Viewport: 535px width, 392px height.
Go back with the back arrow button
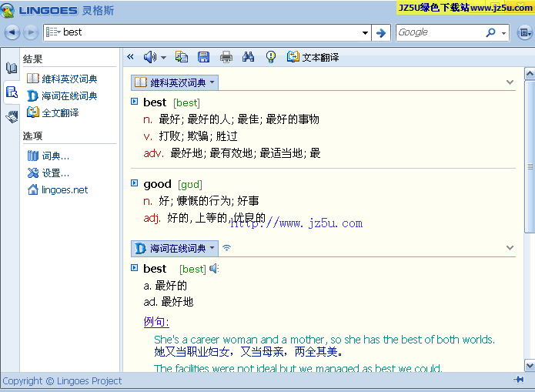coord(12,32)
